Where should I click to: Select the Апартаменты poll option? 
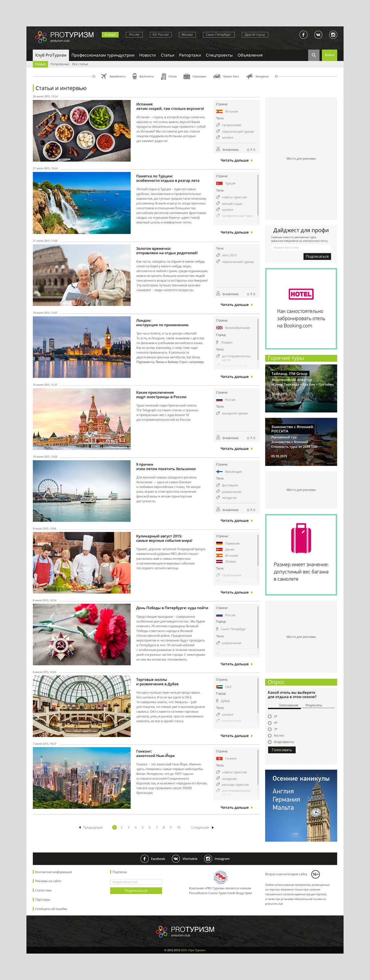pyautogui.click(x=270, y=742)
